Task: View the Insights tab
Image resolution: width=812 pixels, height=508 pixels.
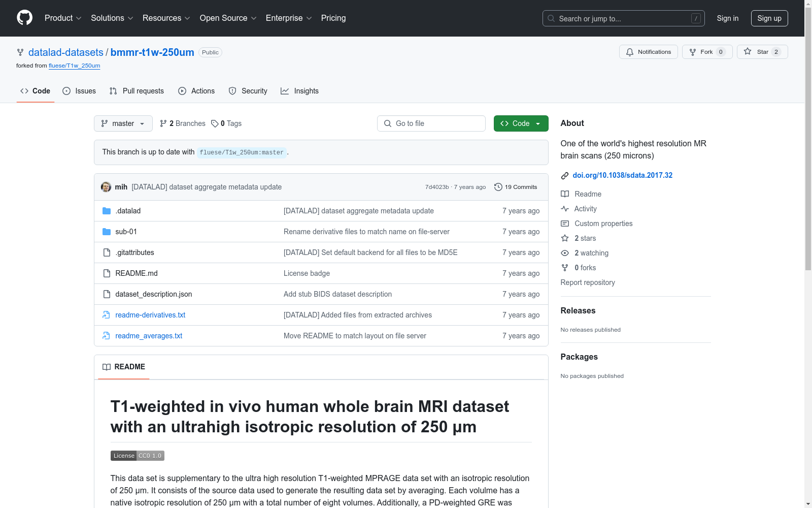Action: point(300,91)
